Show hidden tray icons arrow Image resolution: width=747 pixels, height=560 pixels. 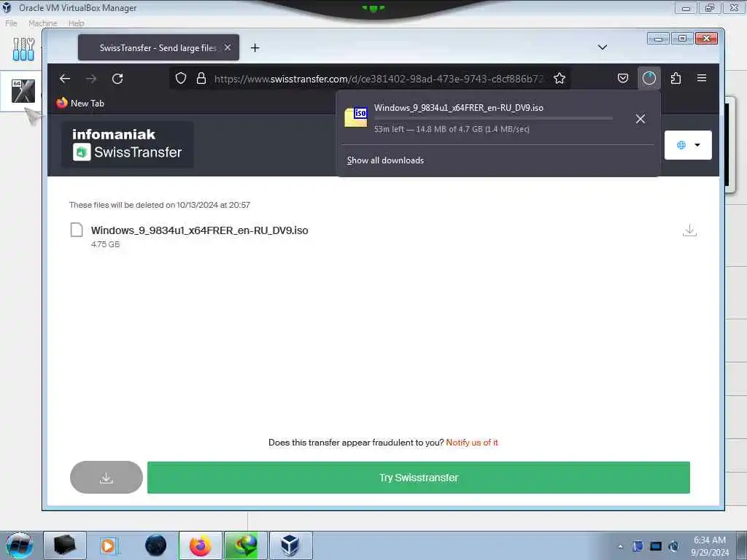tap(620, 546)
